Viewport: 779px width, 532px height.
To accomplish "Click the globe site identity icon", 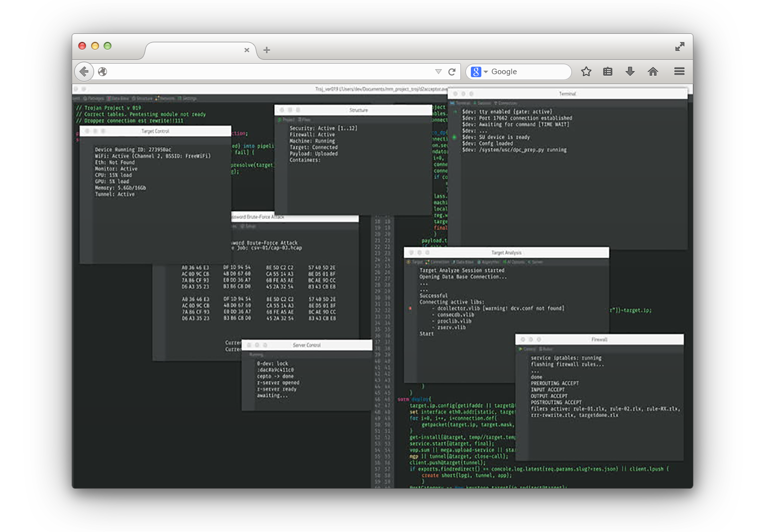I will pos(103,72).
